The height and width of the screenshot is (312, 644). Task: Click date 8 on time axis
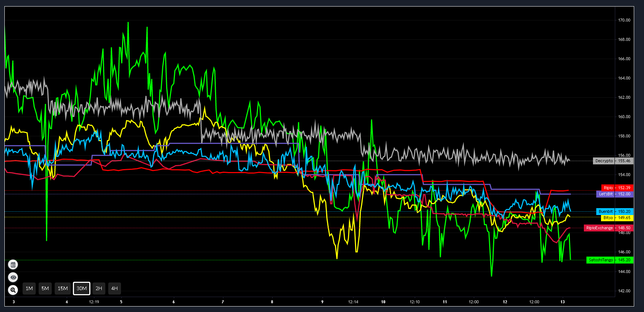tap(272, 302)
